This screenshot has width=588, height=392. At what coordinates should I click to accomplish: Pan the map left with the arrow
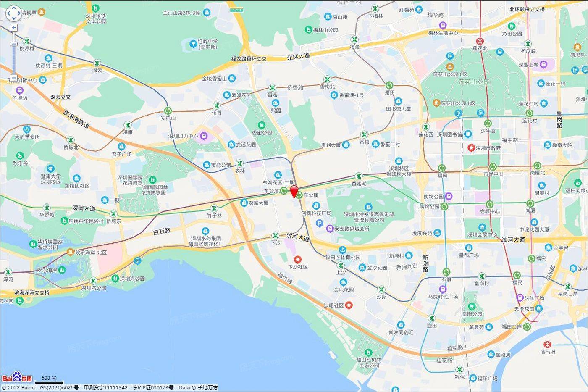point(8,13)
